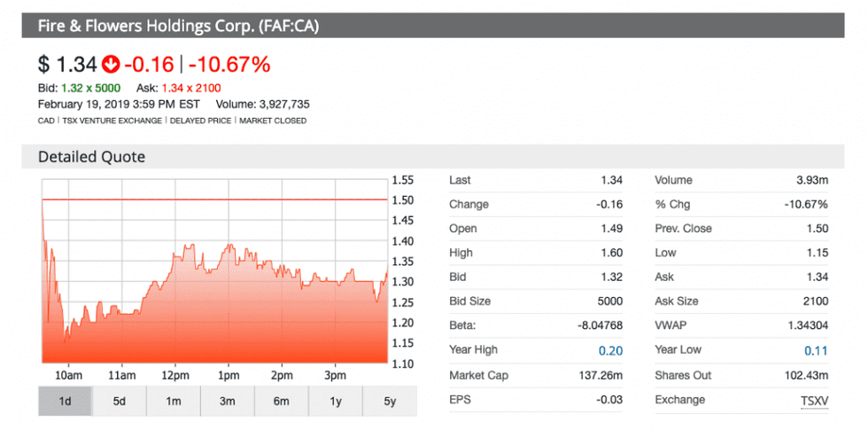Click the Year High value 0.20
The image size is (868, 430).
[611, 350]
